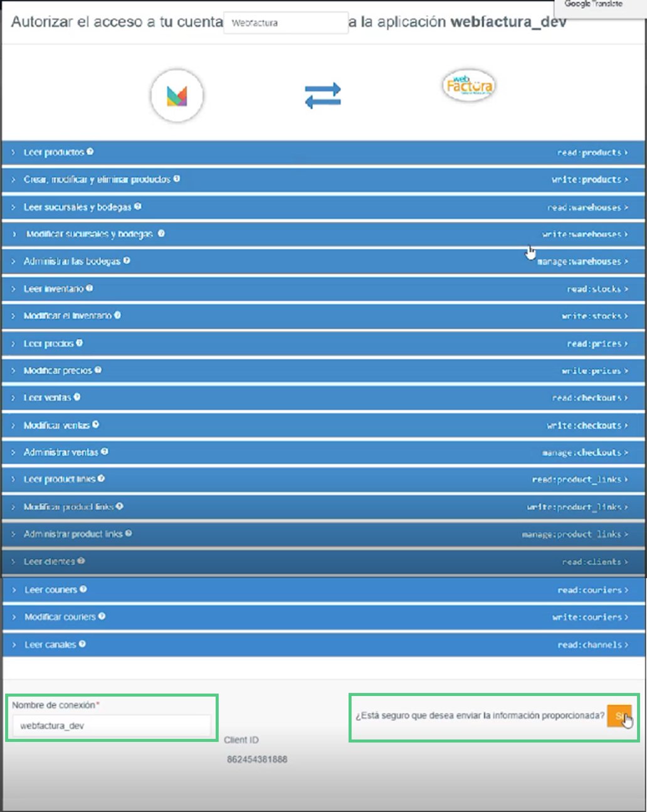Select the write:products scope text
This screenshot has width=647, height=812.
coord(586,179)
